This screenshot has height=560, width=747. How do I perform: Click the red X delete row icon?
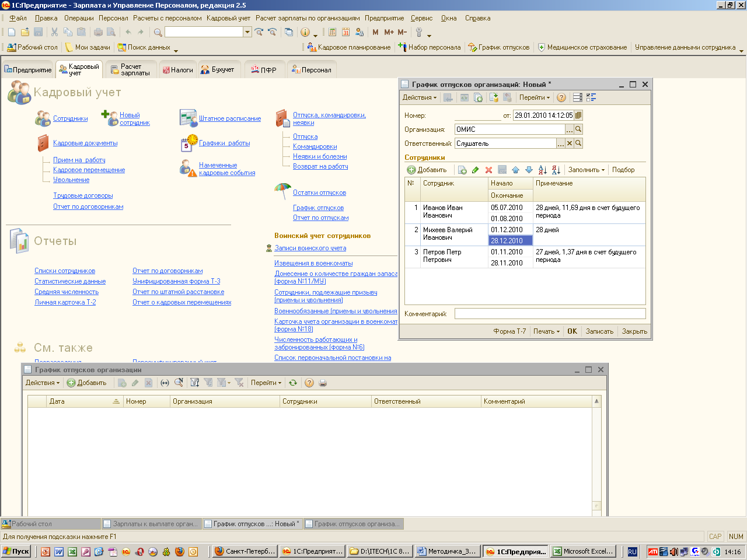click(x=488, y=170)
